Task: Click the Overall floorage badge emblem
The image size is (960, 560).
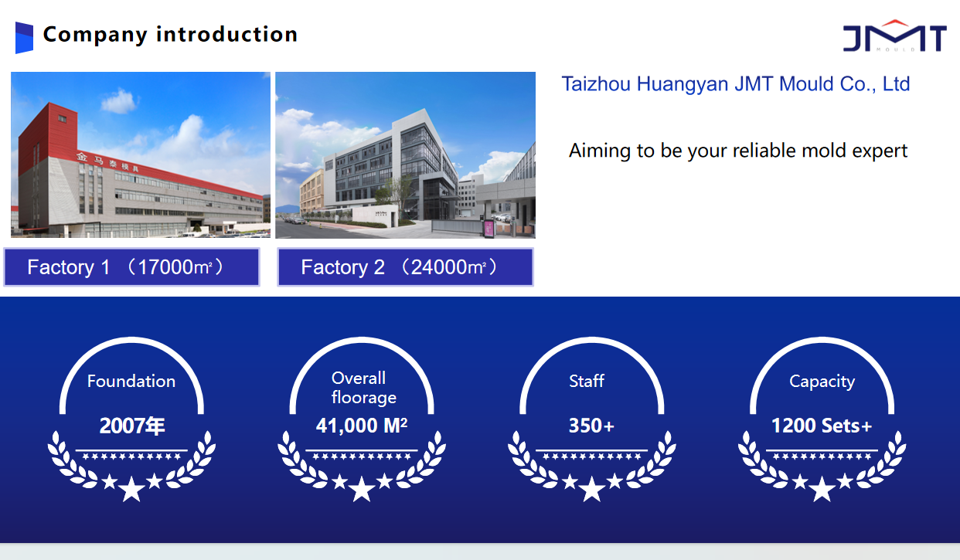Action: [x=362, y=417]
